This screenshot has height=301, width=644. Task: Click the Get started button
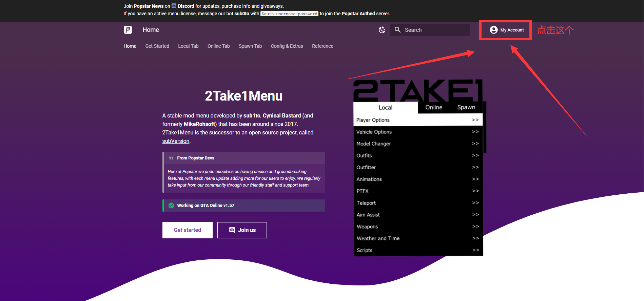[188, 230]
